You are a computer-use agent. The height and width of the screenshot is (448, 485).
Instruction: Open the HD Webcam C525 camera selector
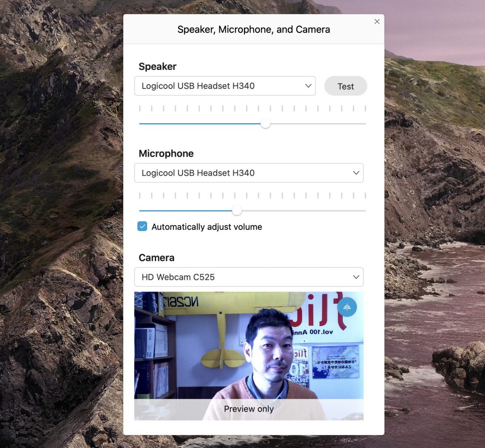tap(242, 277)
